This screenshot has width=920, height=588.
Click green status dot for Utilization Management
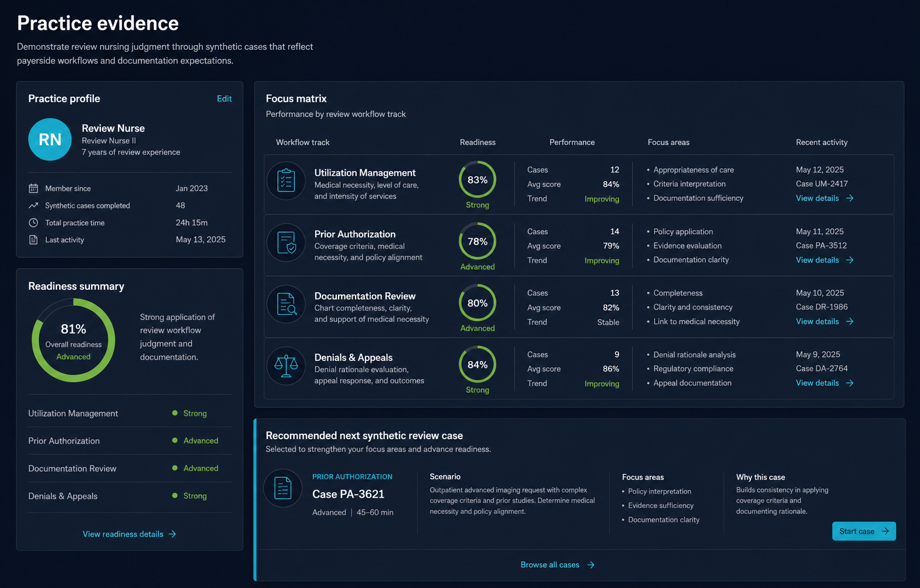pos(175,413)
